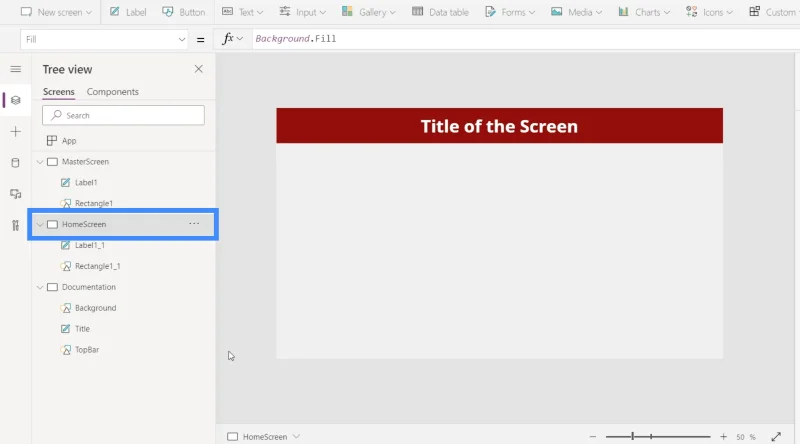Insert a Data table
The width and height of the screenshot is (800, 444).
click(x=440, y=12)
